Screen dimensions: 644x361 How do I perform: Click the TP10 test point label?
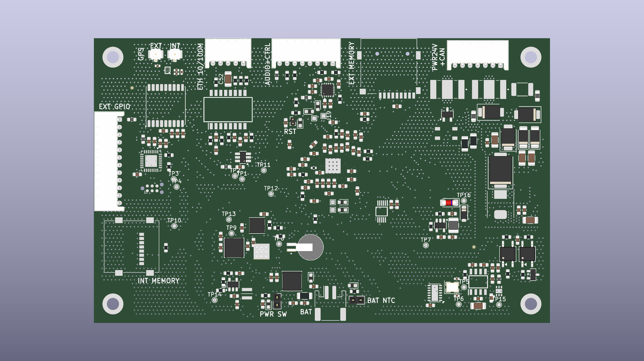pyautogui.click(x=174, y=220)
